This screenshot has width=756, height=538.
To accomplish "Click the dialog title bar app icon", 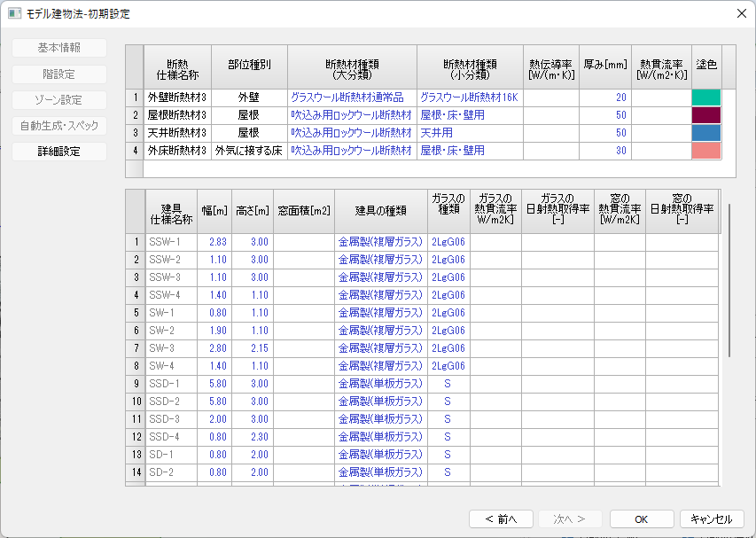I will (14, 13).
